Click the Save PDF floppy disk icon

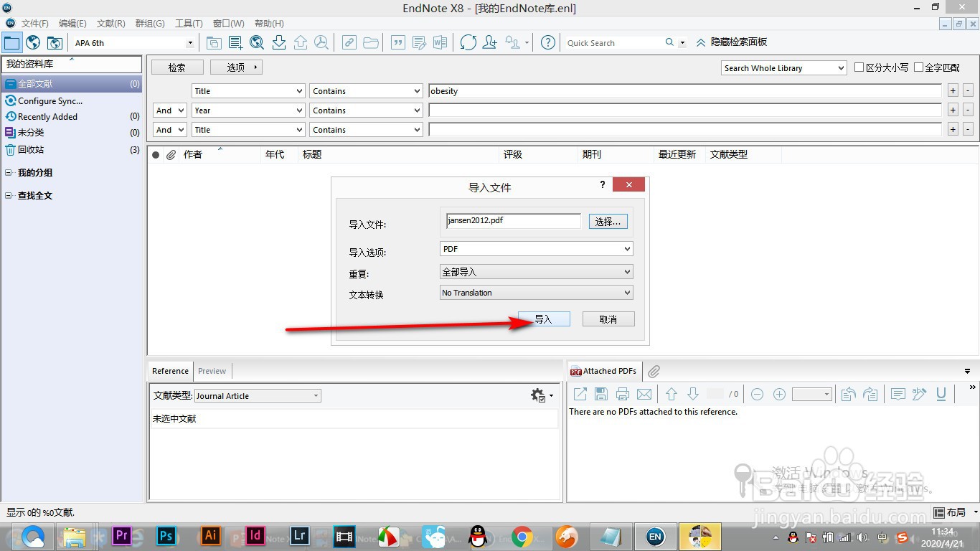(x=601, y=394)
